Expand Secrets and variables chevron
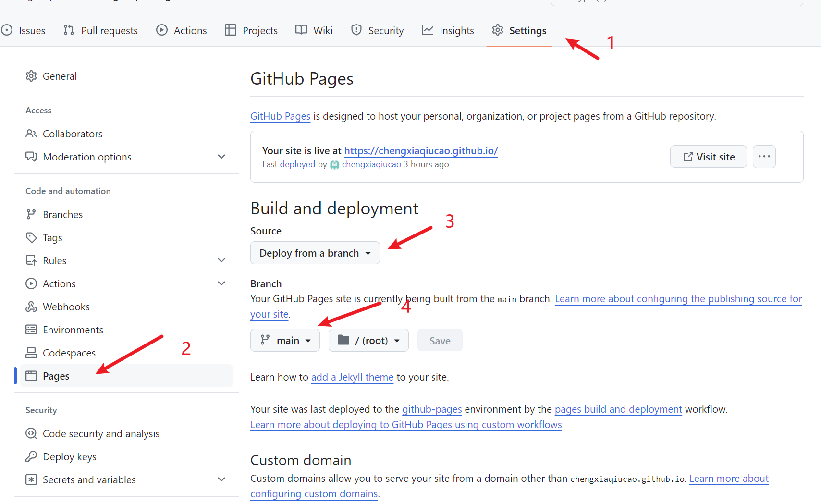Image resolution: width=821 pixels, height=504 pixels. 221,479
